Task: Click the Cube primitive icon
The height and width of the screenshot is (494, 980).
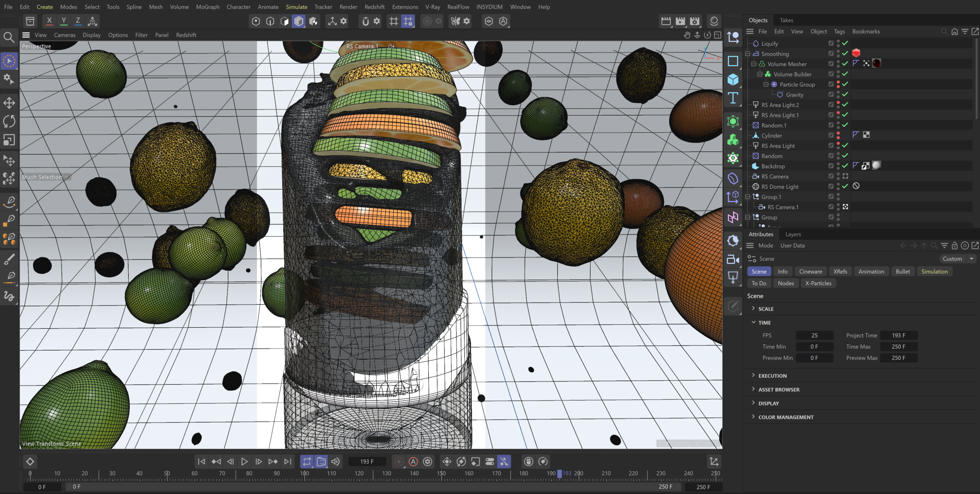Action: point(733,80)
